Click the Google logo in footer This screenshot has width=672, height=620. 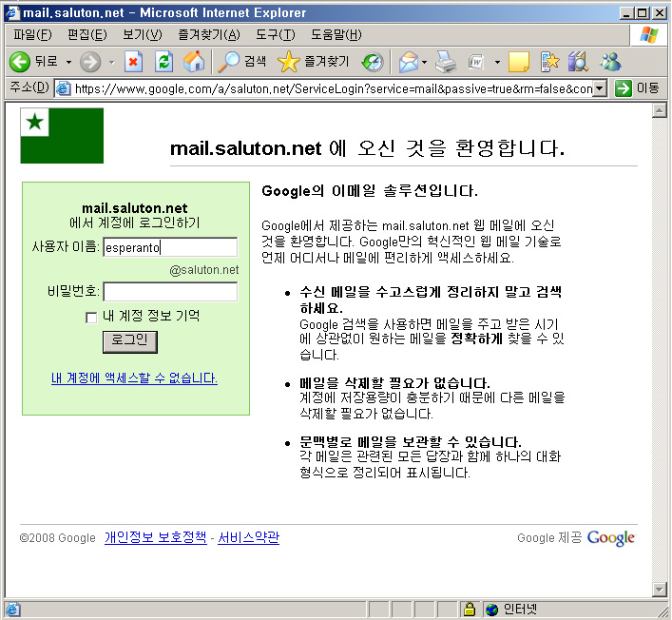(611, 537)
